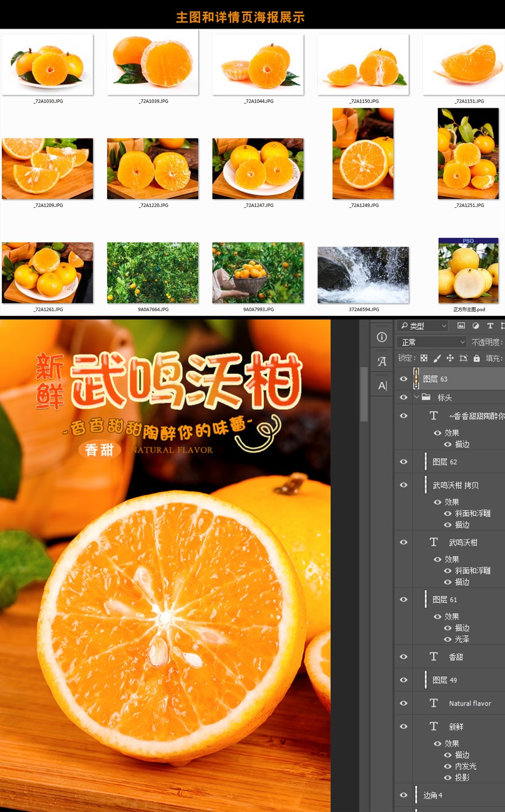Click file name 9A0A7993.JPG
This screenshot has height=812, width=505.
(x=259, y=309)
